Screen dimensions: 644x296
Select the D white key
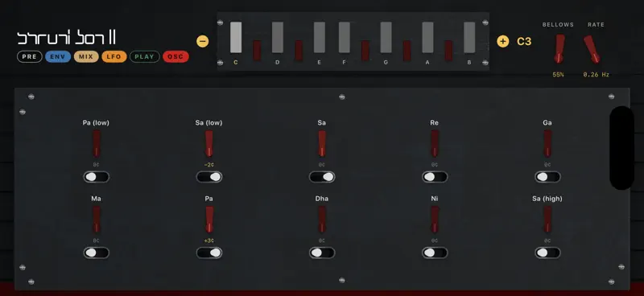coord(278,37)
